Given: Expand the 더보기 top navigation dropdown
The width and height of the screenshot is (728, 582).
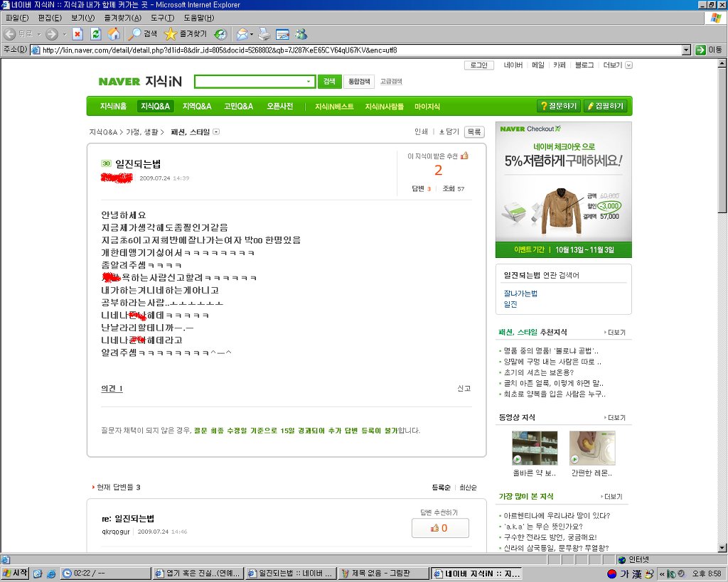Looking at the screenshot, I should [x=628, y=65].
